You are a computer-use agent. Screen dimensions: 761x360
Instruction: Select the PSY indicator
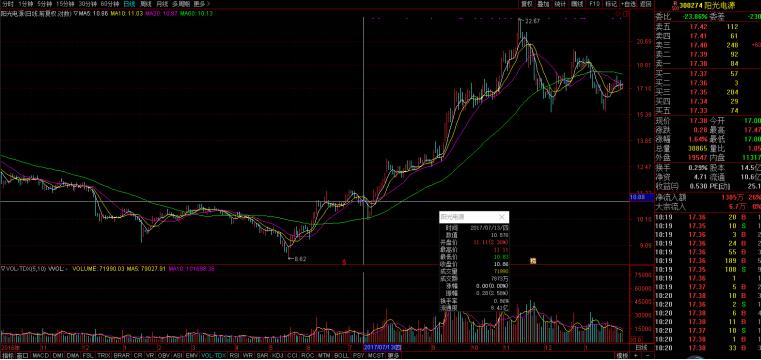[x=359, y=355]
